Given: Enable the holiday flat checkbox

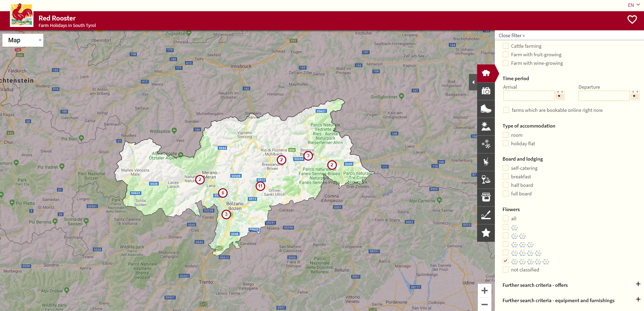Looking at the screenshot, I should point(506,144).
